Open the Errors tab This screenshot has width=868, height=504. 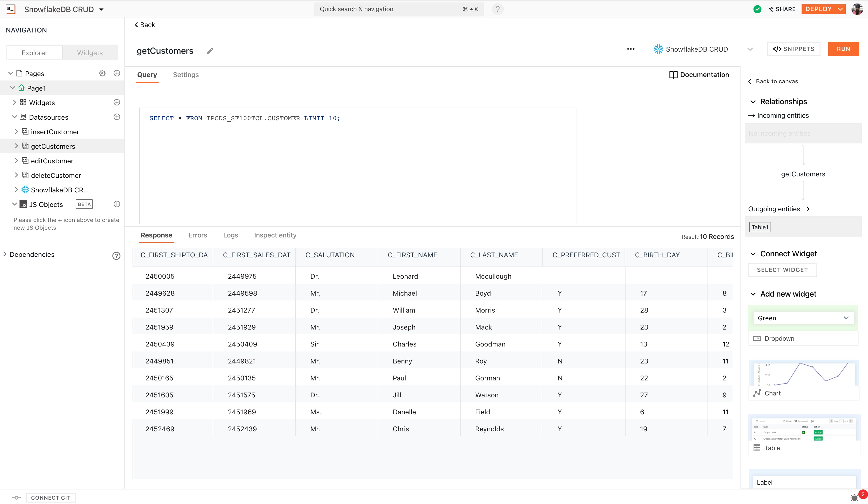pos(197,235)
